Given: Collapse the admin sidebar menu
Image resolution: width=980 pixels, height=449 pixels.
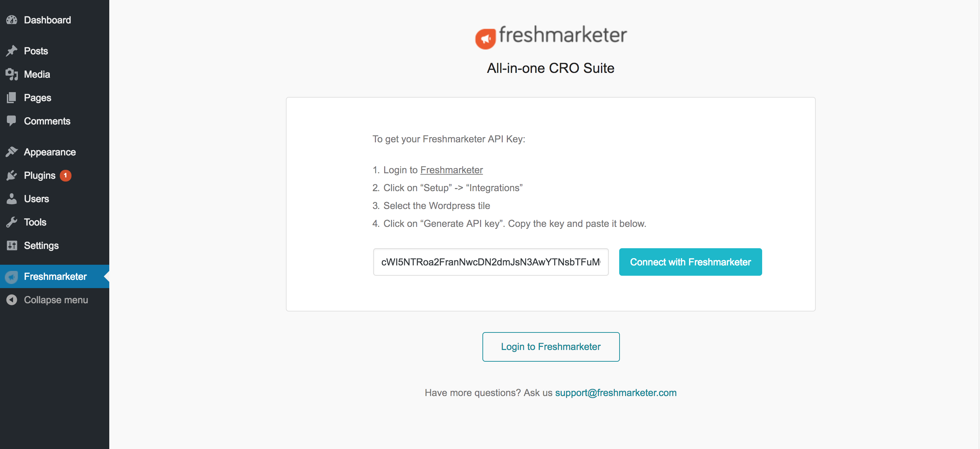Looking at the screenshot, I should tap(47, 300).
